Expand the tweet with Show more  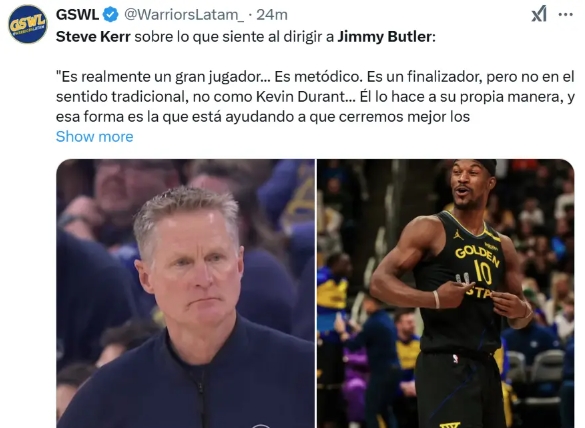coord(94,137)
